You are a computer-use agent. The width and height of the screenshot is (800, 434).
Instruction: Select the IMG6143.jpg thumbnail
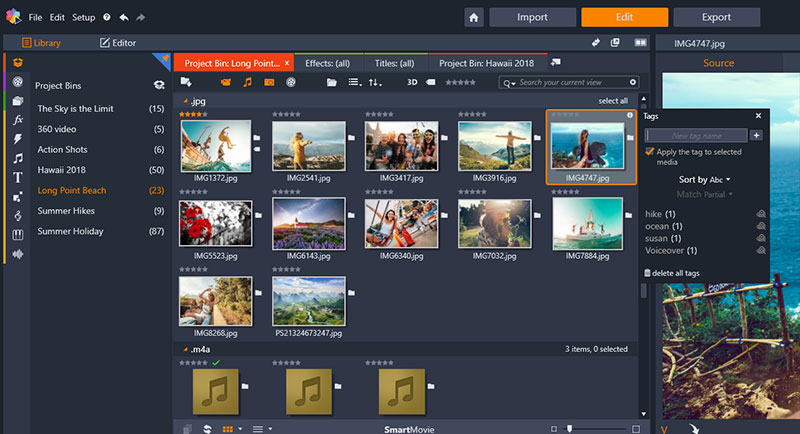[x=308, y=222]
